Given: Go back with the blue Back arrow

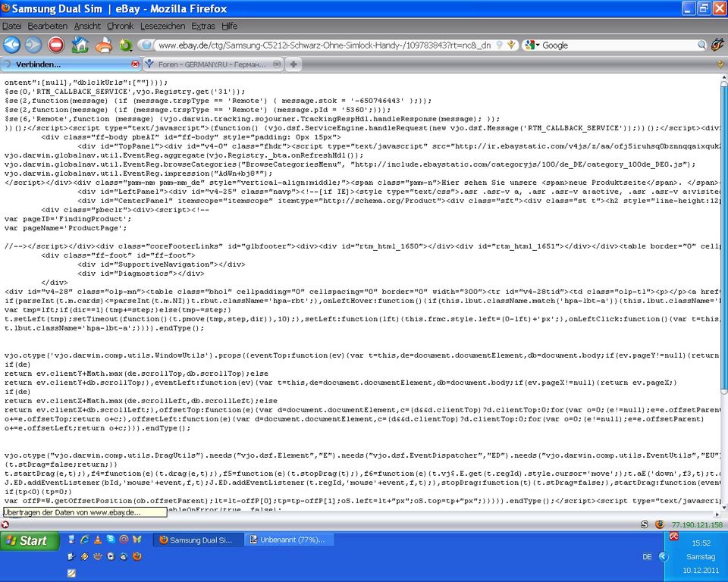Looking at the screenshot, I should point(11,45).
